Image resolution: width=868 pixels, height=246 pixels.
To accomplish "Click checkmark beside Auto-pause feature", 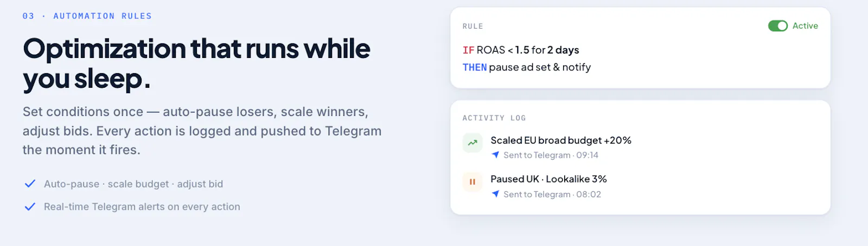I will tap(30, 184).
